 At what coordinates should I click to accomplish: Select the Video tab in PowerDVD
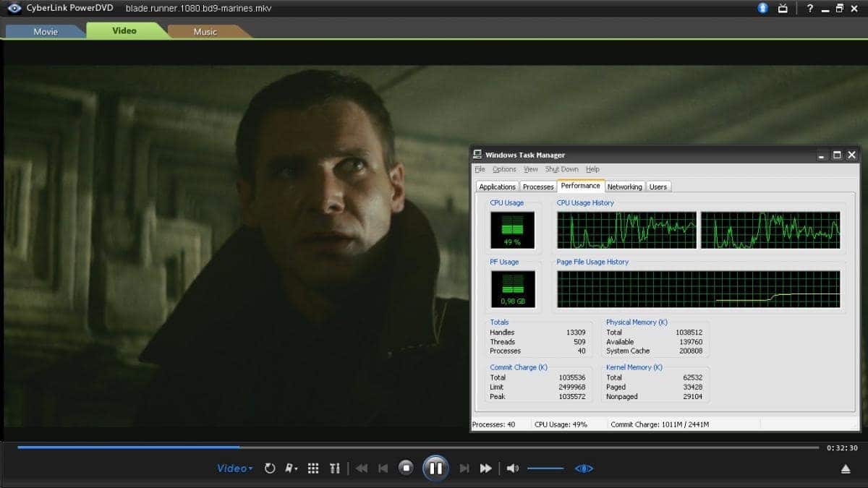124,30
